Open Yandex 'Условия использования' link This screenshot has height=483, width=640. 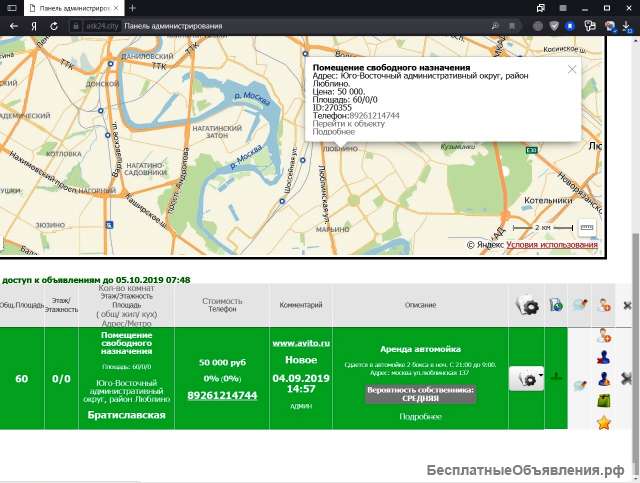pos(552,245)
